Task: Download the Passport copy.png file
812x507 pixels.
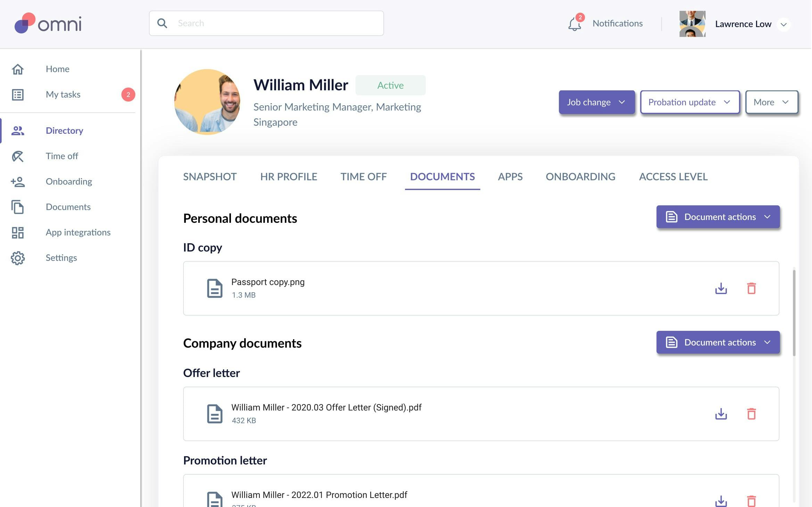Action: [721, 288]
